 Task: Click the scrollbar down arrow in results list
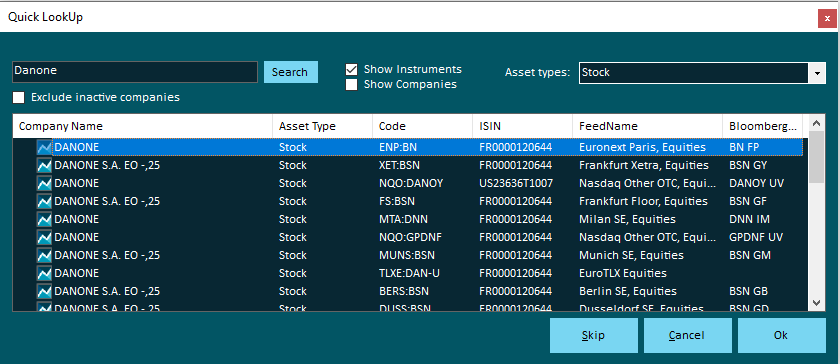[816, 303]
